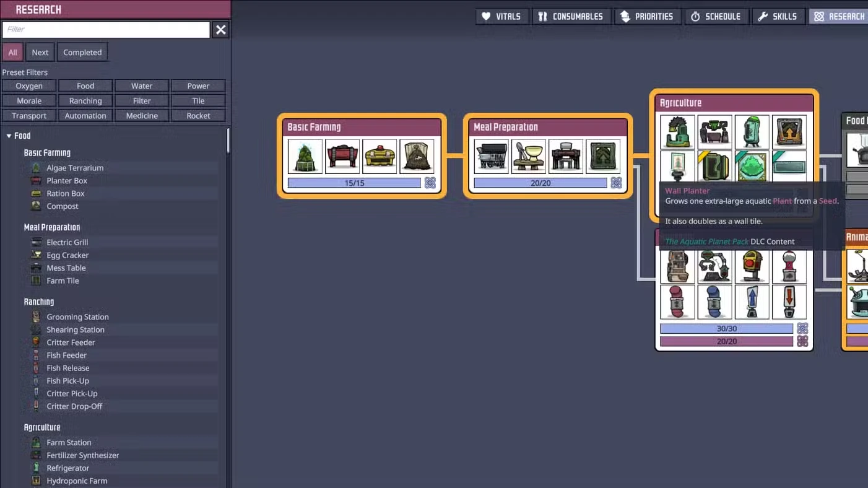Click the Ration Box icon in Basic Farming card

tap(380, 156)
